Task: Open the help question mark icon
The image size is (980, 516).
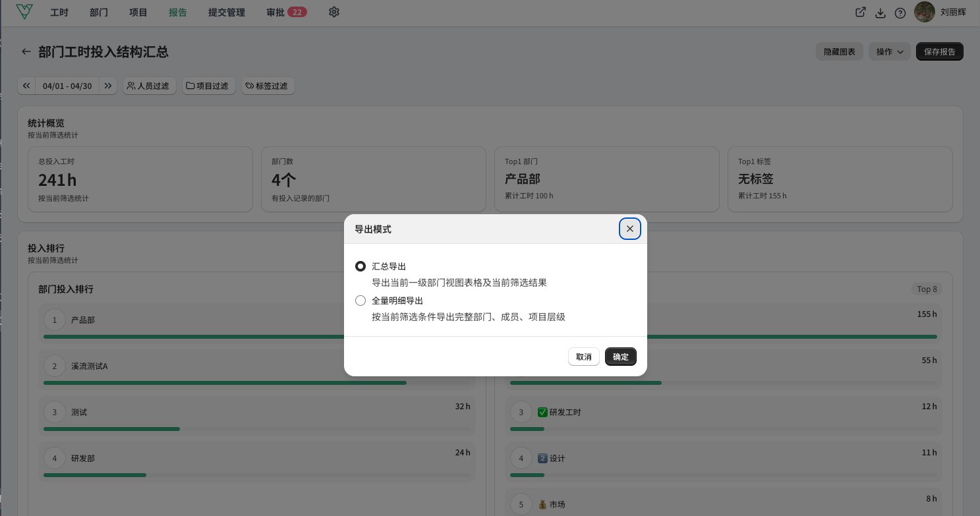Action: point(900,13)
